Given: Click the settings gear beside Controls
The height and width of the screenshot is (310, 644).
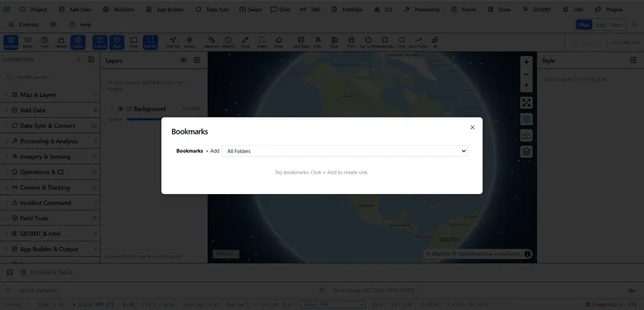Looking at the screenshot, I should click(x=53, y=25).
